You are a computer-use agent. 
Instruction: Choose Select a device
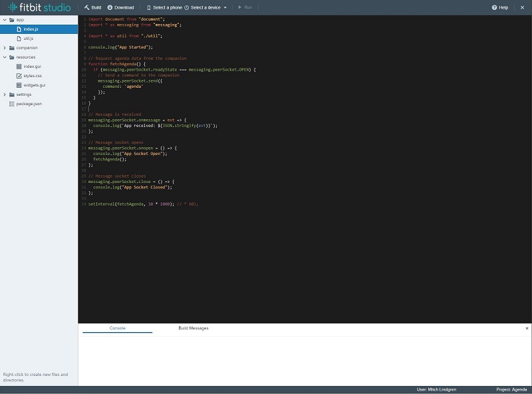pos(205,7)
